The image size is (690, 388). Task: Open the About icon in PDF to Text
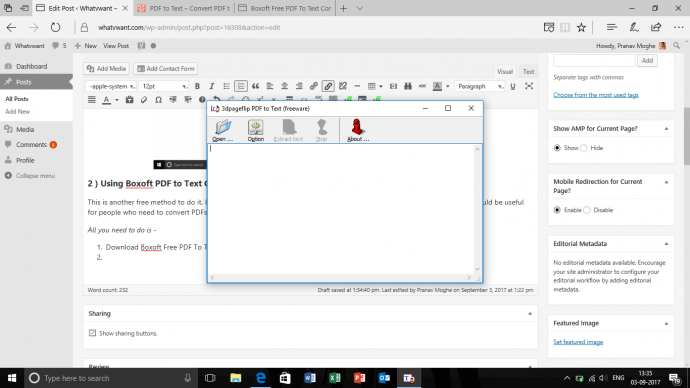(357, 130)
